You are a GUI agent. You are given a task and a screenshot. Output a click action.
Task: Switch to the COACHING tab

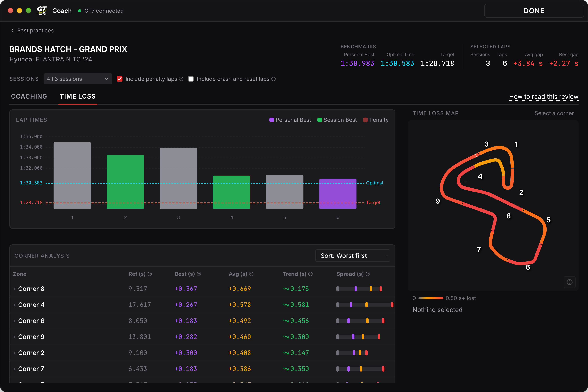pyautogui.click(x=29, y=96)
